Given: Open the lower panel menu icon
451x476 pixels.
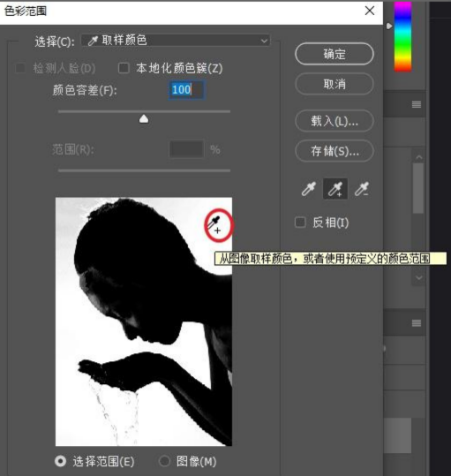Looking at the screenshot, I should 417,323.
